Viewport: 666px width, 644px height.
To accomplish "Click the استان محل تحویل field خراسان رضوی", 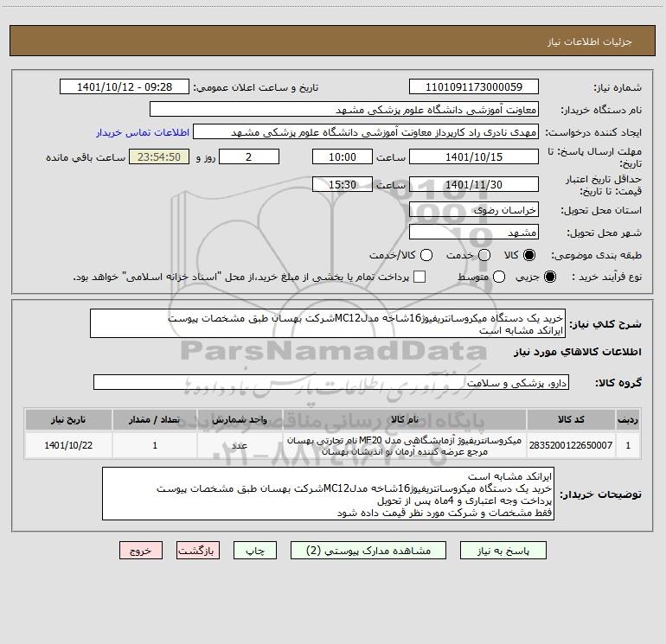I will [474, 209].
